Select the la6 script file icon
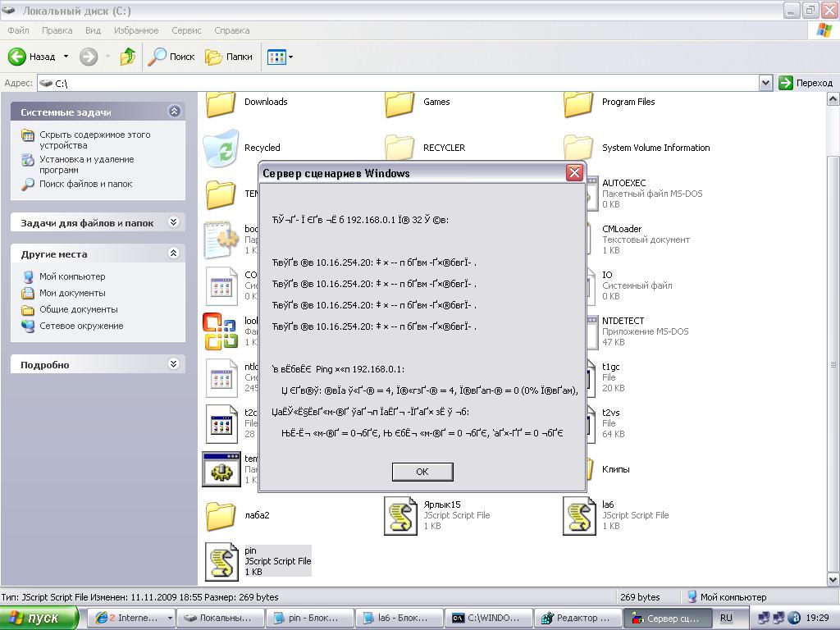 coord(579,516)
